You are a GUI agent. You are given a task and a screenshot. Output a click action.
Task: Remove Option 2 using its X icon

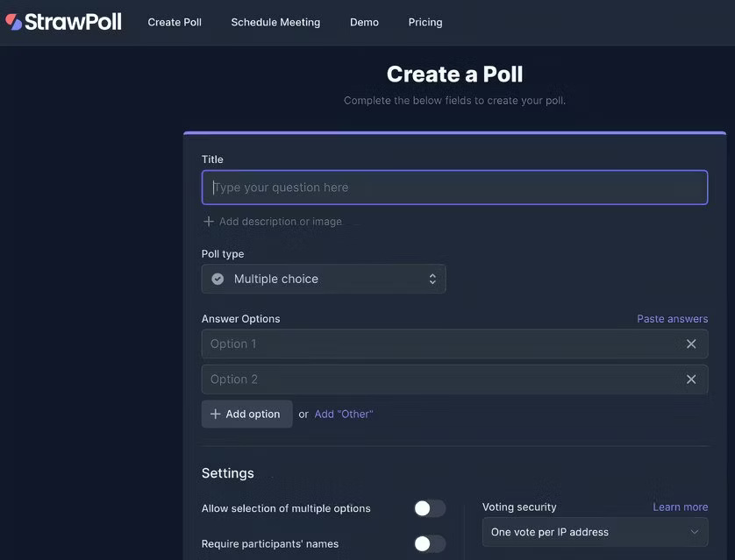692,379
